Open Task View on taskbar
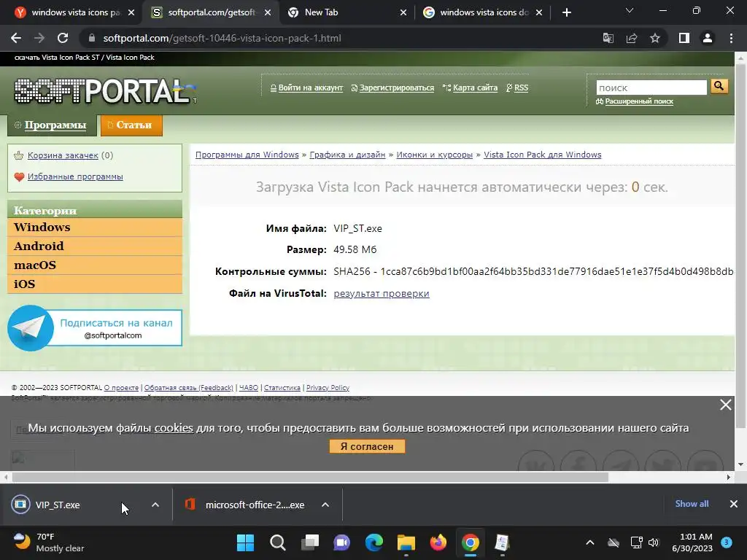747x560 pixels. pyautogui.click(x=310, y=542)
